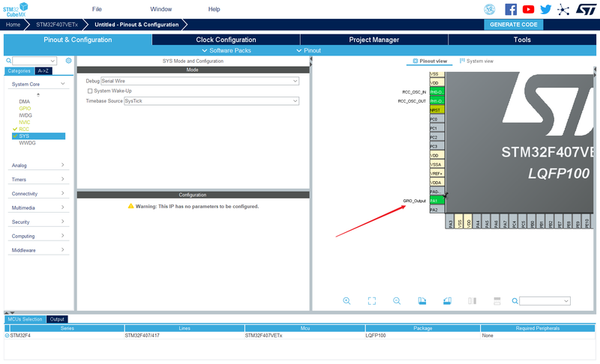Switch to the Project Manager tab
Viewport: 600px width, 364px height.
tap(373, 40)
